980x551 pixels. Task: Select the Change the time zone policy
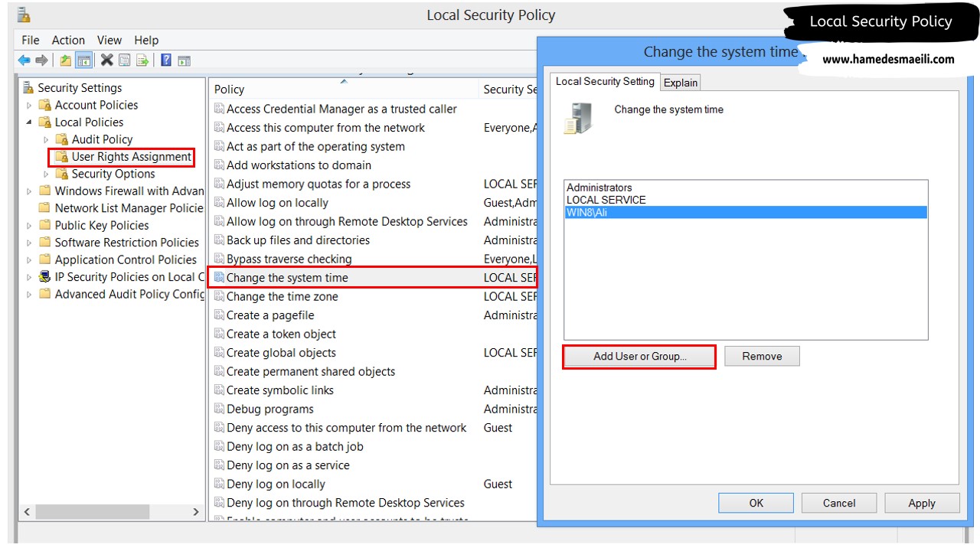282,297
